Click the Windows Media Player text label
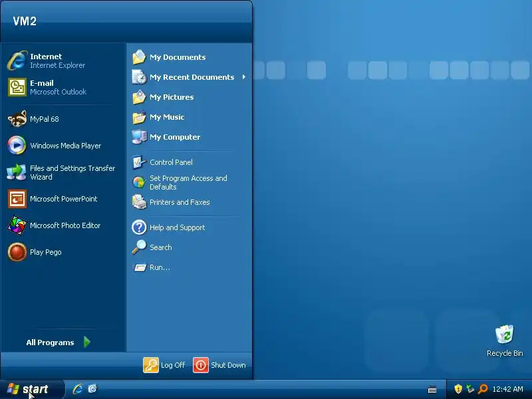Screen dimensions: 532x399 point(65,146)
